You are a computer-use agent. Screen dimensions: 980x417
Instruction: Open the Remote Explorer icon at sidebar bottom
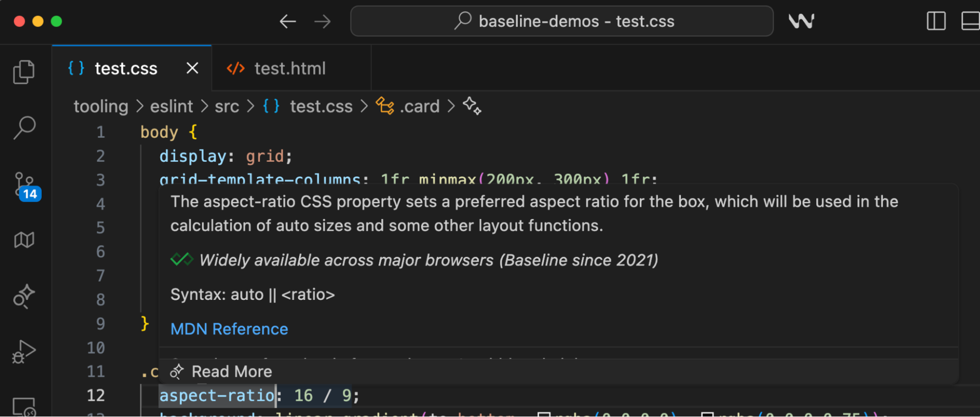[23, 407]
